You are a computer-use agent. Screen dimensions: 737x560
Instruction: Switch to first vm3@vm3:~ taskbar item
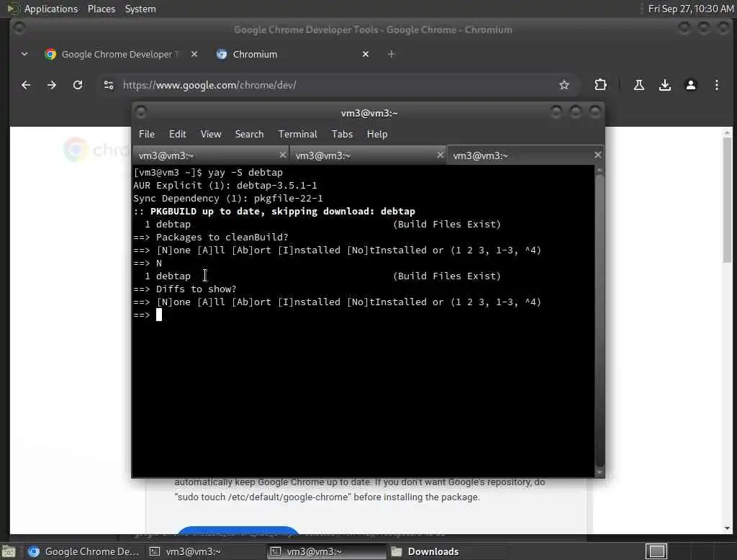coord(204,551)
